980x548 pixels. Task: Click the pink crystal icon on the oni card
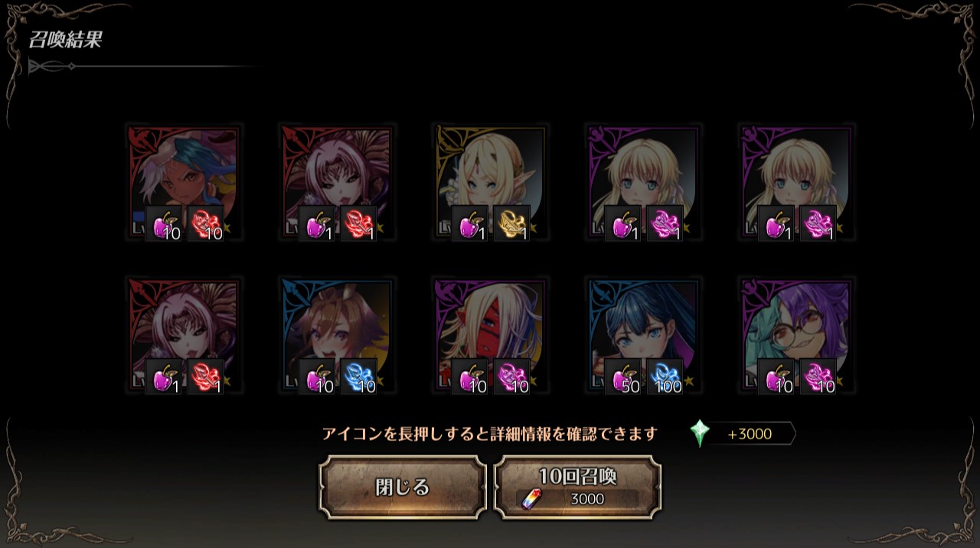pyautogui.click(x=512, y=377)
